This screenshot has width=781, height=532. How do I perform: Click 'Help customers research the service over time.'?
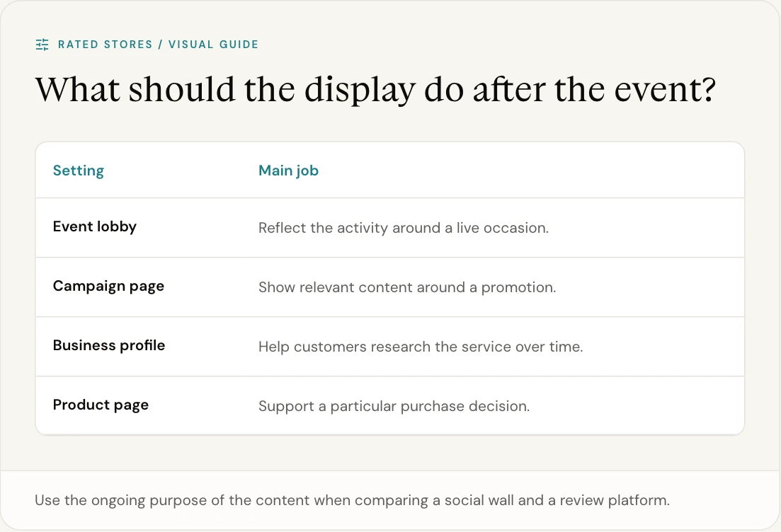tap(421, 347)
